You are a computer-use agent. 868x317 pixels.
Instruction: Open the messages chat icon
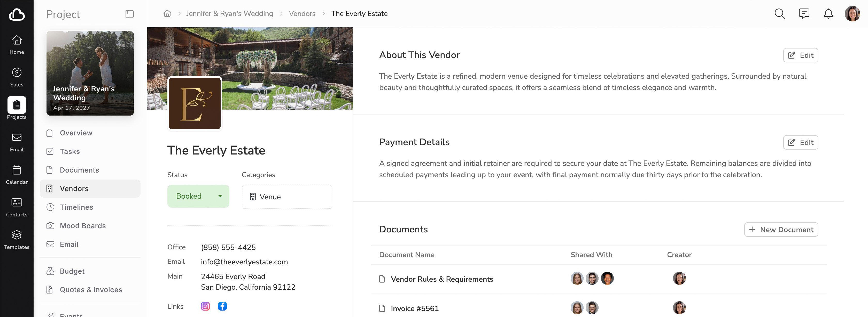coord(804,13)
